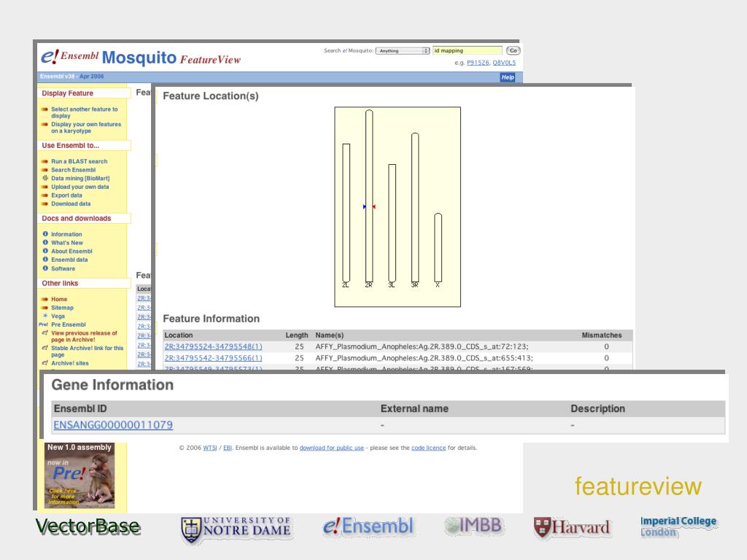The width and height of the screenshot is (747, 560).
Task: Click red feature marker on chromosome 2R
Action: pyautogui.click(x=374, y=206)
